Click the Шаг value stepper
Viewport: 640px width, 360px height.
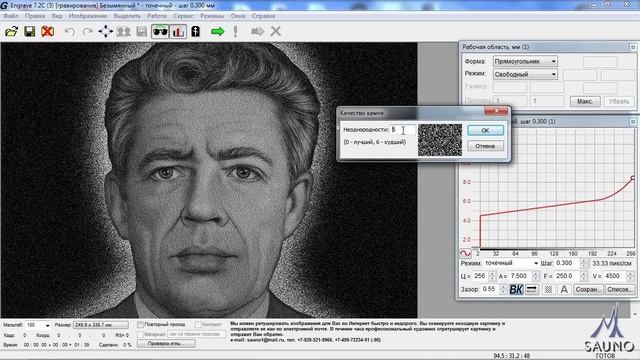(584, 264)
